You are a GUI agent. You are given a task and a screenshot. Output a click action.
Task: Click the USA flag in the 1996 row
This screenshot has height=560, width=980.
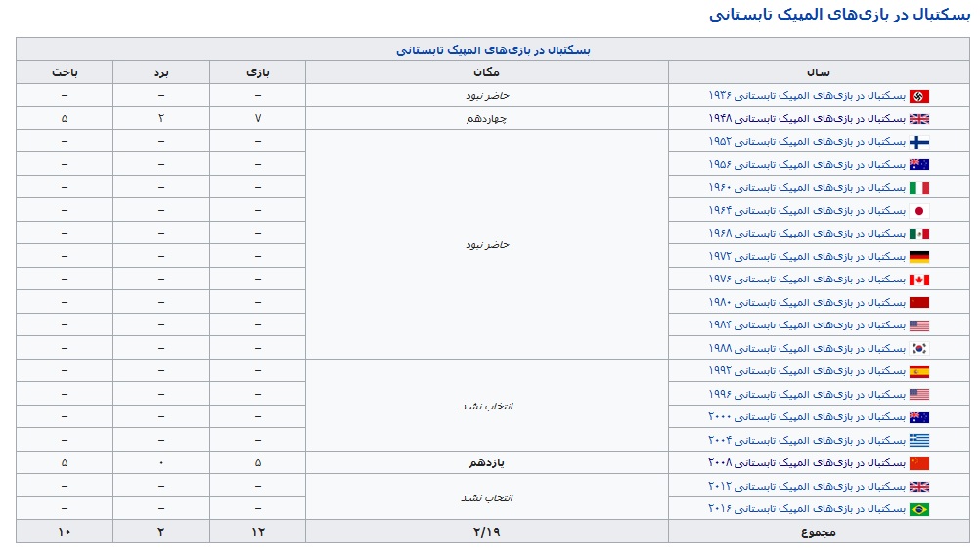point(918,395)
